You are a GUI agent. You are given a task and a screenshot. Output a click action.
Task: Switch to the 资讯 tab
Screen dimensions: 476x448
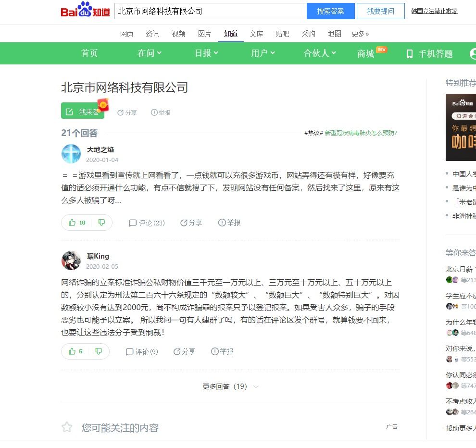[152, 34]
